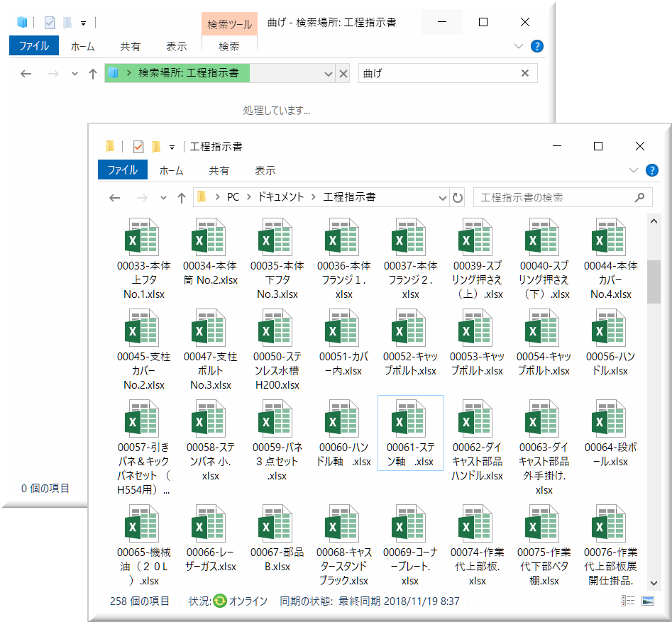Select file 00054-キャップボルト.xlsx
The height and width of the screenshot is (622, 672).
544,343
